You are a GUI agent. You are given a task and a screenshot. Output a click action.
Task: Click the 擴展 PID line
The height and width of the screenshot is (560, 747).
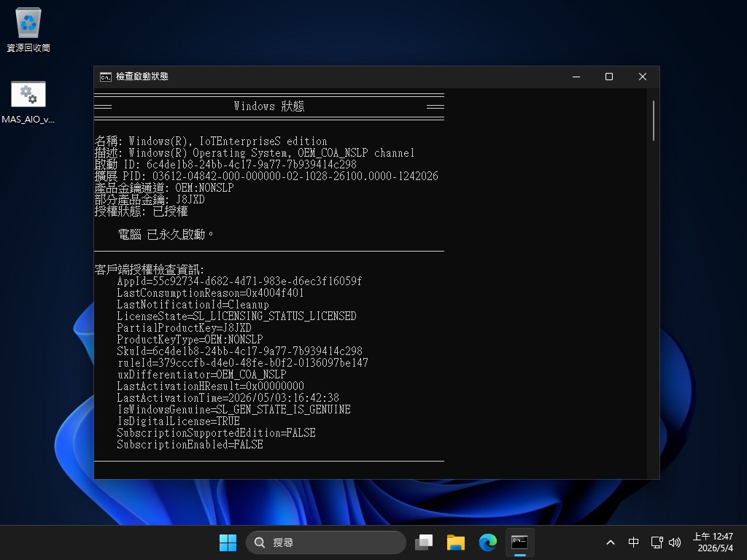(x=266, y=176)
